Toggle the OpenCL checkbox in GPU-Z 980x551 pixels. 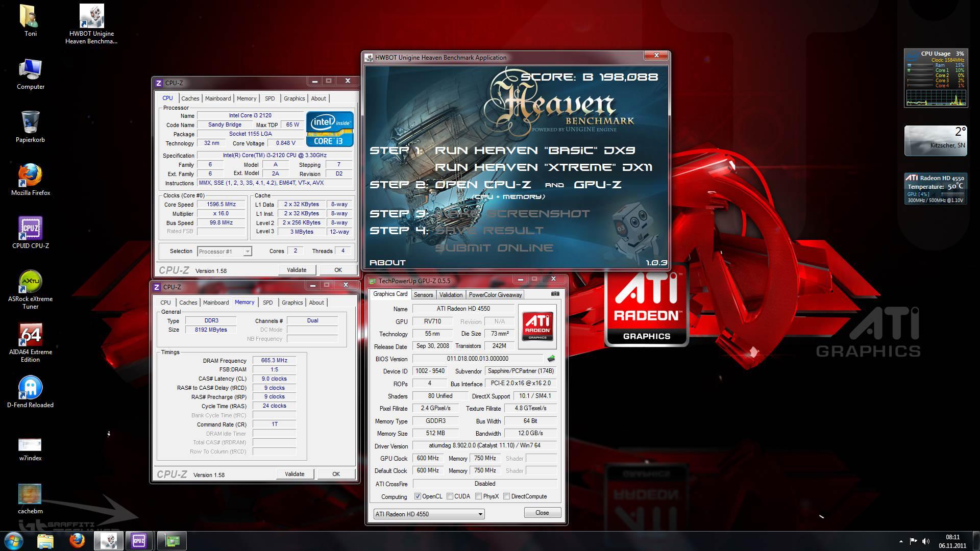coord(418,496)
